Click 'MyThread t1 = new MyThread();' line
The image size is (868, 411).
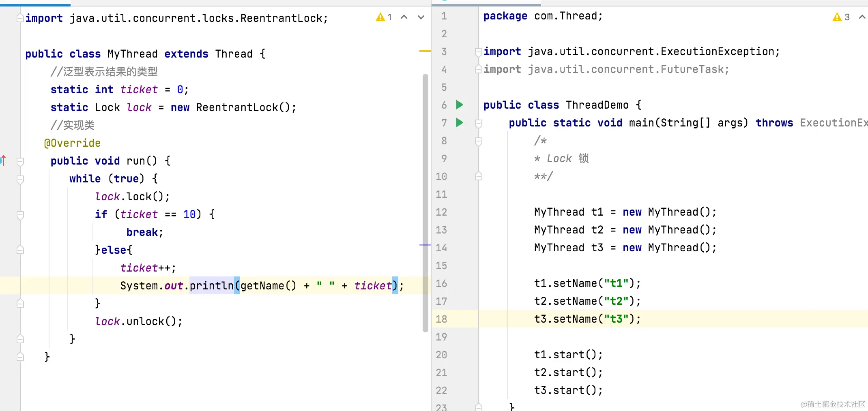click(625, 212)
